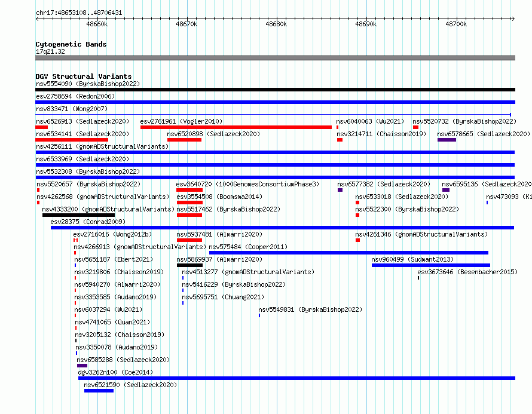Click the nsv5554090 (ByrskaBishop2022) variant label
This screenshot has height=414, width=532.
[88, 84]
